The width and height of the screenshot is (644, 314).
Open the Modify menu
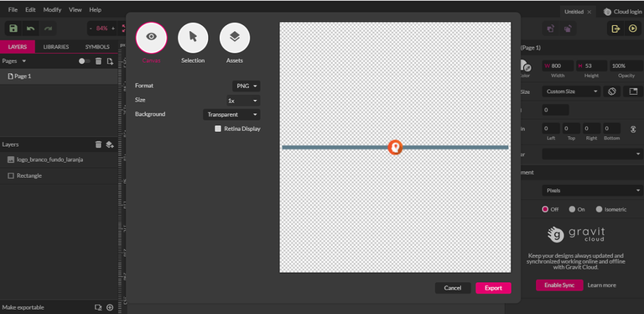click(51, 9)
